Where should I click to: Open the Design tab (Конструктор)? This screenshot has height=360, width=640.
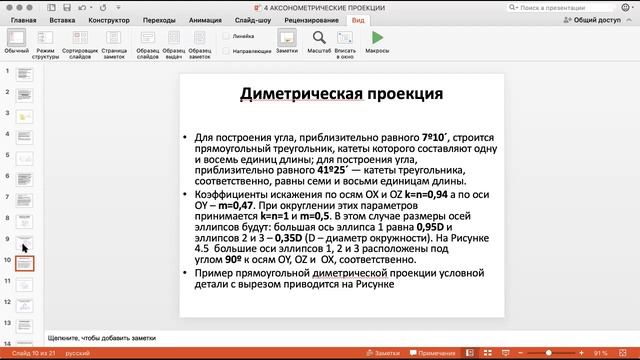[x=109, y=20]
